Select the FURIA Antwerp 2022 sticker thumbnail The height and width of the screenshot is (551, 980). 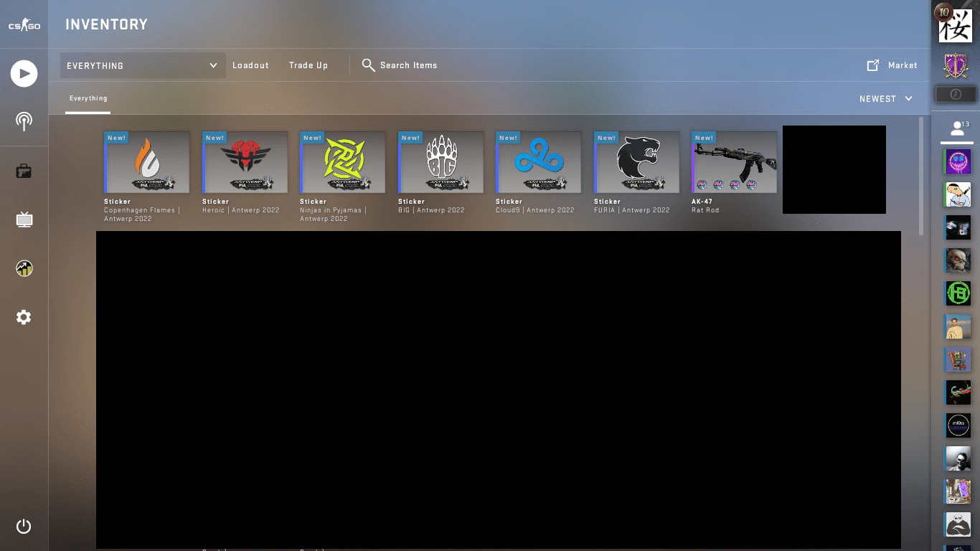pyautogui.click(x=636, y=162)
